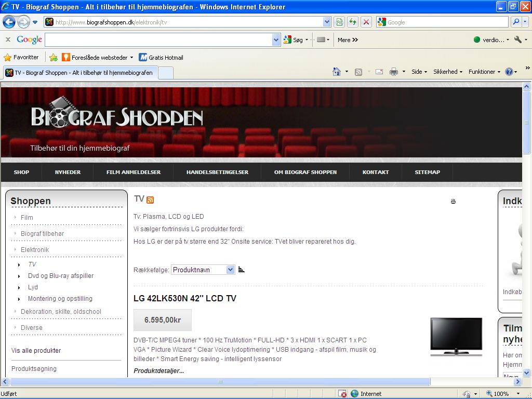Click the Google logo on the toolbar

pos(29,39)
